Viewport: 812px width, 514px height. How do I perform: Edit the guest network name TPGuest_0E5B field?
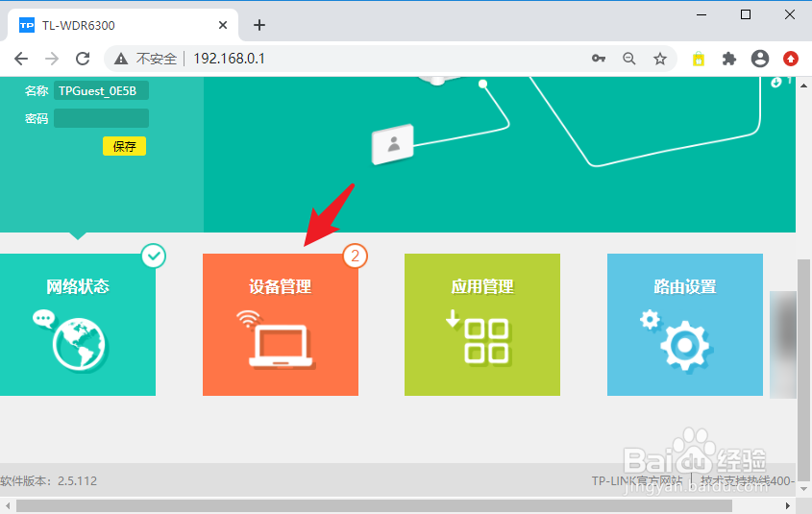click(x=101, y=90)
